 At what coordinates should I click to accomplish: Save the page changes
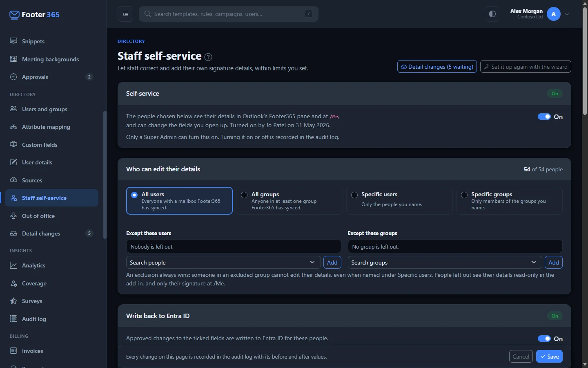coord(549,357)
